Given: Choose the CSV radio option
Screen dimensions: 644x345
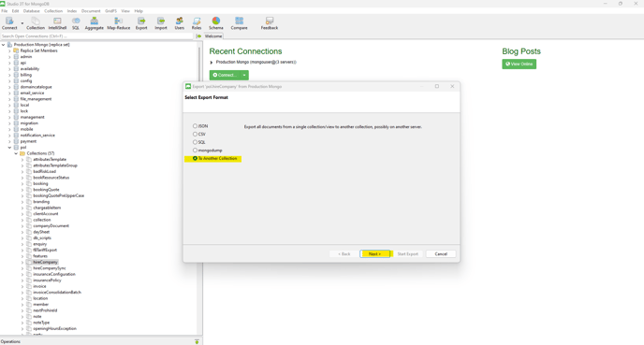Looking at the screenshot, I should tap(199, 134).
